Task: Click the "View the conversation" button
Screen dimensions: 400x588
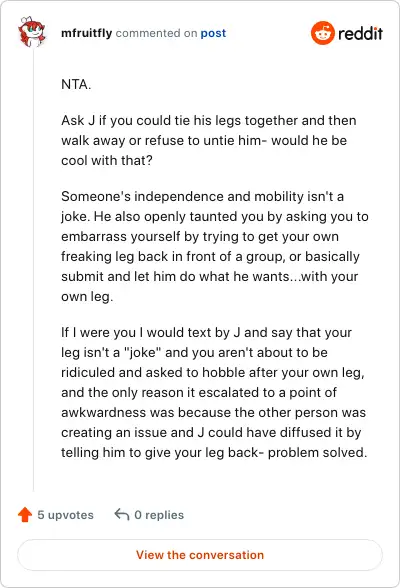Action: pos(200,555)
